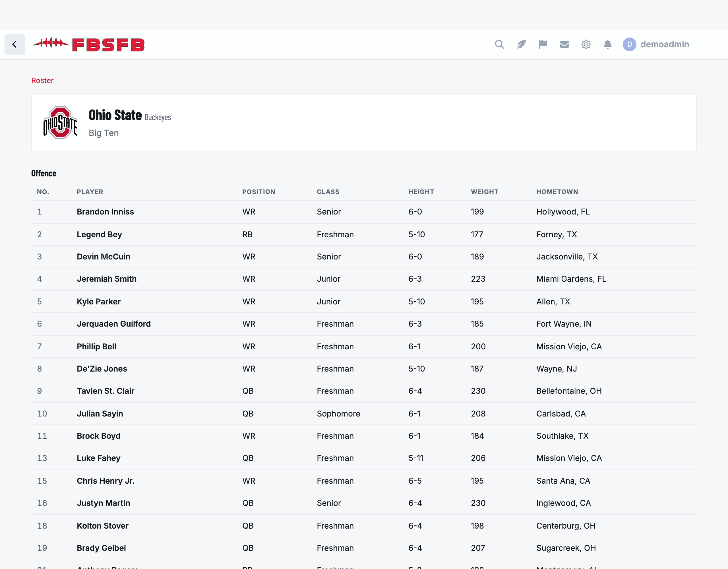Viewport: 728px width, 569px height.
Task: Select player Phillip Bell
Action: pos(96,347)
